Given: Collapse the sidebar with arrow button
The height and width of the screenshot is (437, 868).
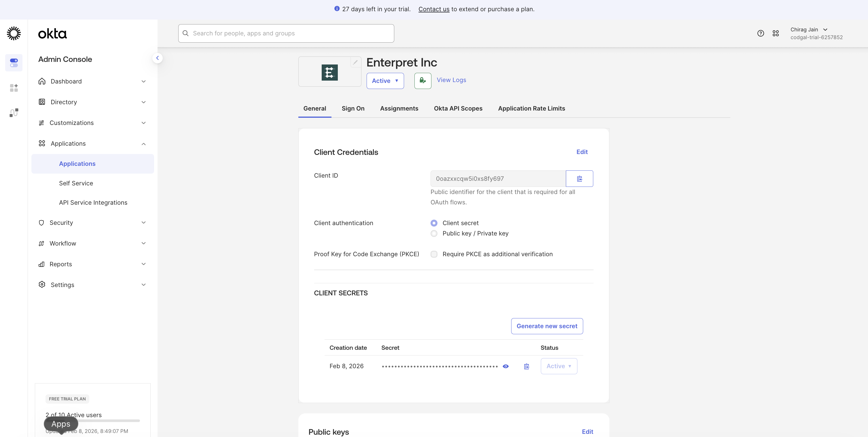Looking at the screenshot, I should click(157, 58).
